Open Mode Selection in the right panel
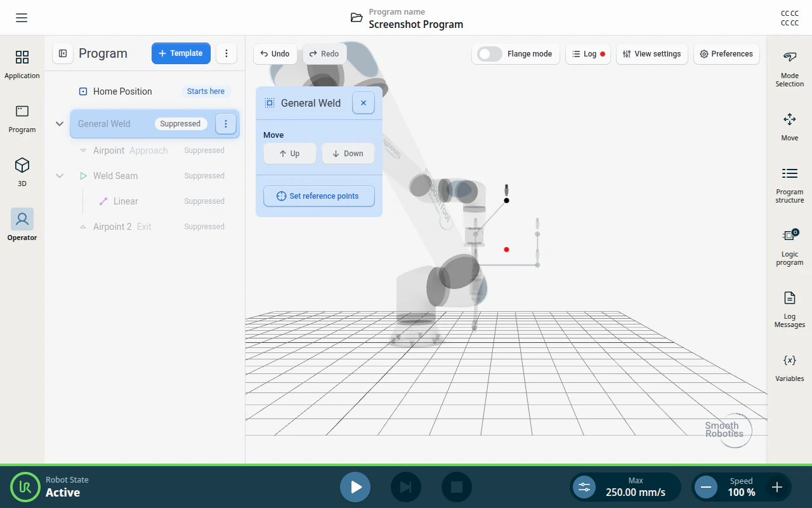812x508 pixels. coord(790,69)
